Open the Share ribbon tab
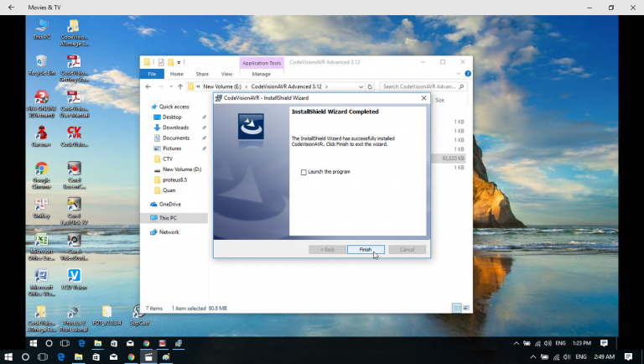The height and width of the screenshot is (364, 644). pos(201,74)
